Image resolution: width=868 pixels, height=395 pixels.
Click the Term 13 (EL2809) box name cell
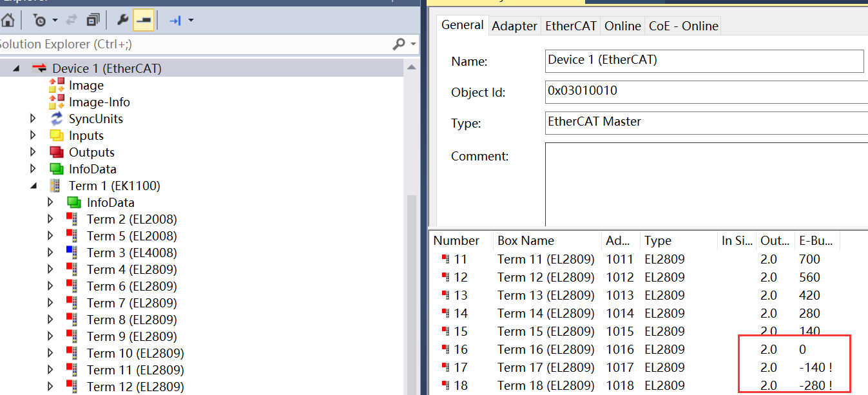[546, 295]
